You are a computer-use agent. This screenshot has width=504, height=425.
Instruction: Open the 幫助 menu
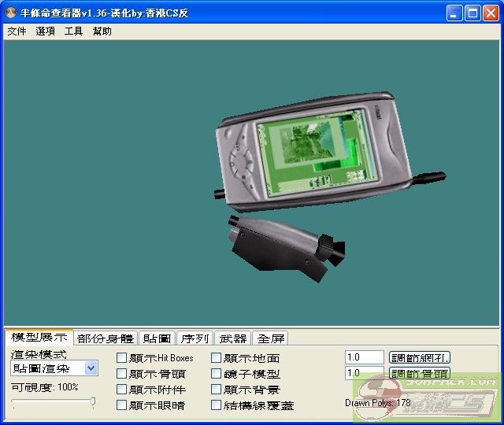[102, 31]
